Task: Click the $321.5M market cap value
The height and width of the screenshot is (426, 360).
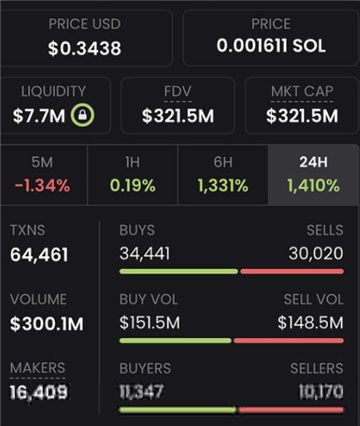Action: click(x=302, y=116)
